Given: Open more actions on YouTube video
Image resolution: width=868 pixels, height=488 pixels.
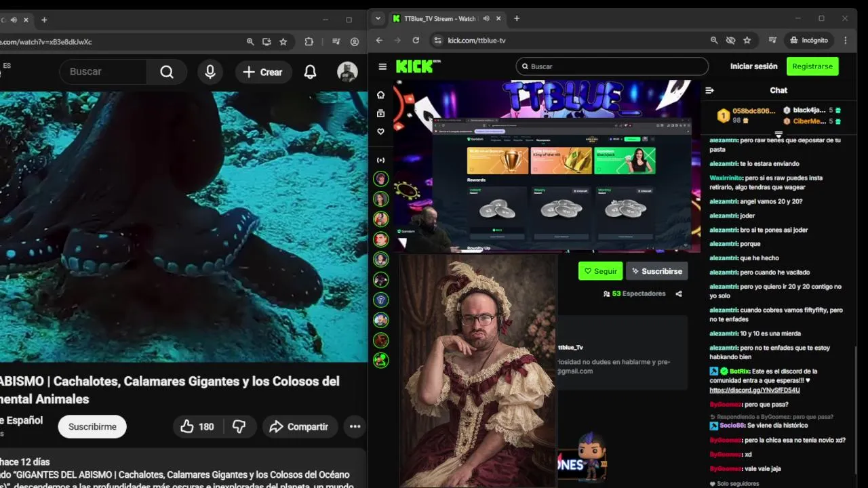Looking at the screenshot, I should point(355,426).
